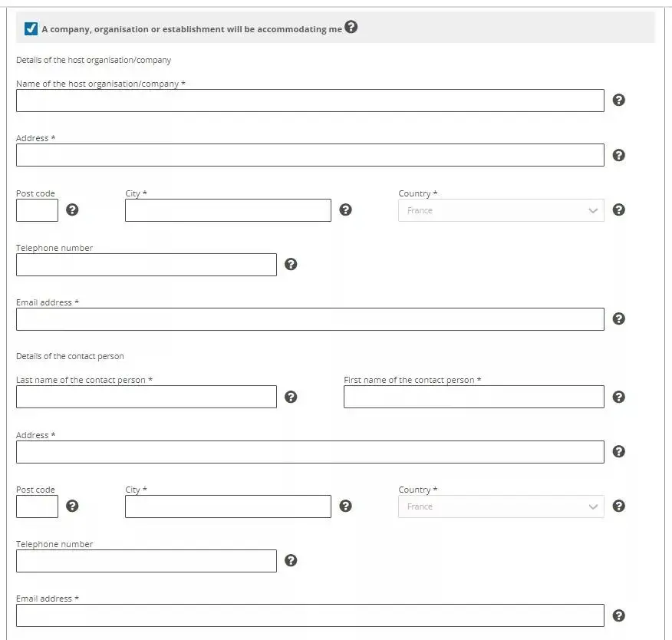Focus the host organisation City field

[x=228, y=210]
